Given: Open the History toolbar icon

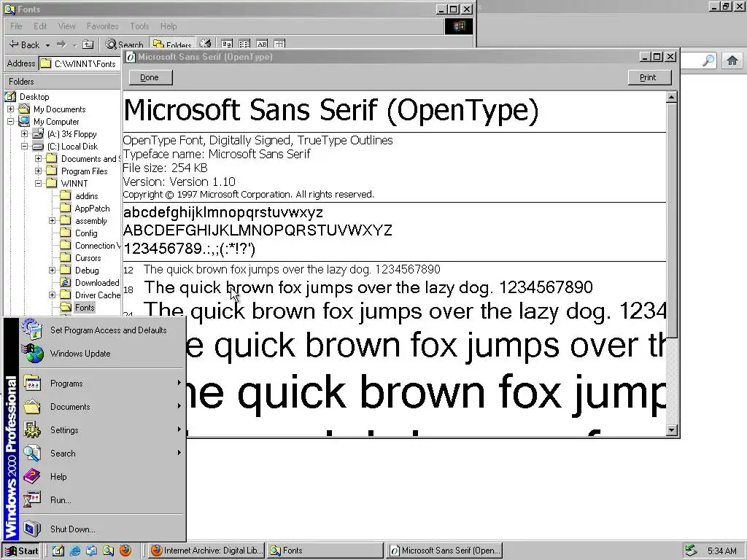Looking at the screenshot, I should (x=205, y=44).
